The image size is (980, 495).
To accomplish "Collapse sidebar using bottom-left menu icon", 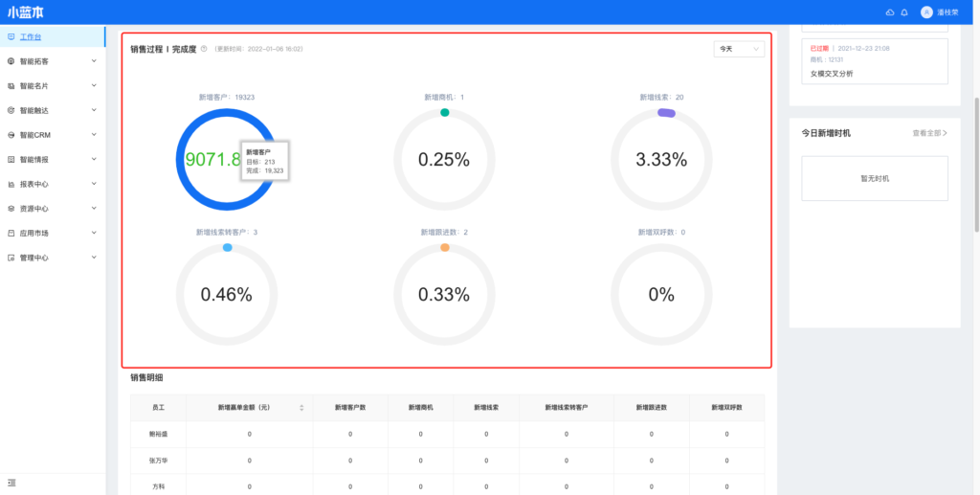I will [x=11, y=482].
